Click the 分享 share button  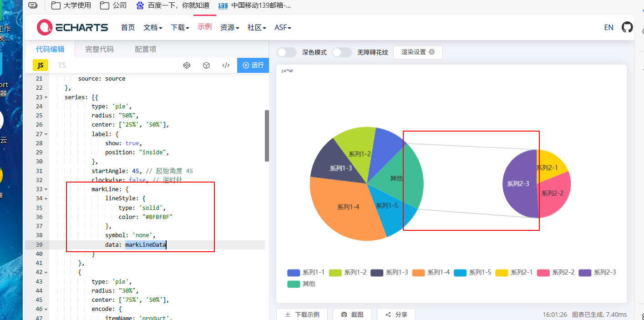(x=396, y=315)
